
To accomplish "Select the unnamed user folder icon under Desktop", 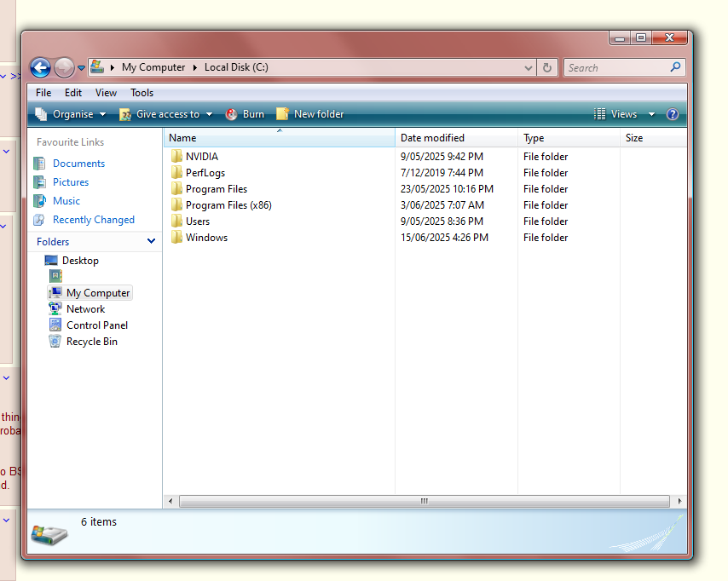I will tap(55, 276).
